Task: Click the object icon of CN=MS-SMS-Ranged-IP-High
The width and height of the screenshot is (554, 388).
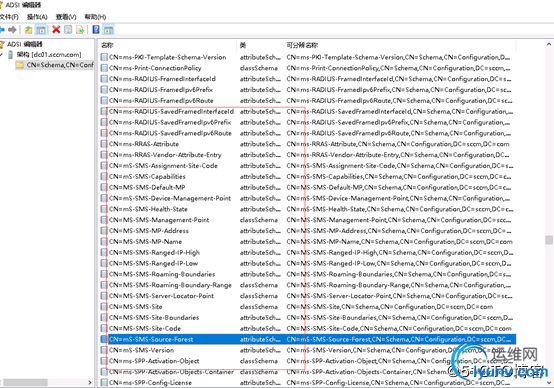Action: point(104,252)
